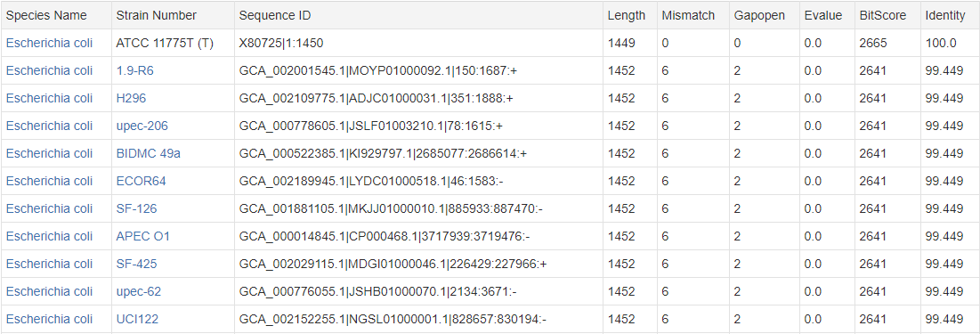The image size is (980, 334).
Task: Click BitScore value 2665
Action: click(873, 43)
